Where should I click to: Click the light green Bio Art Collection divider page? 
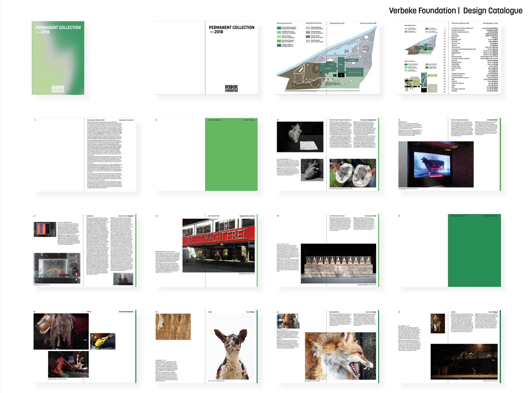pyautogui.click(x=231, y=155)
